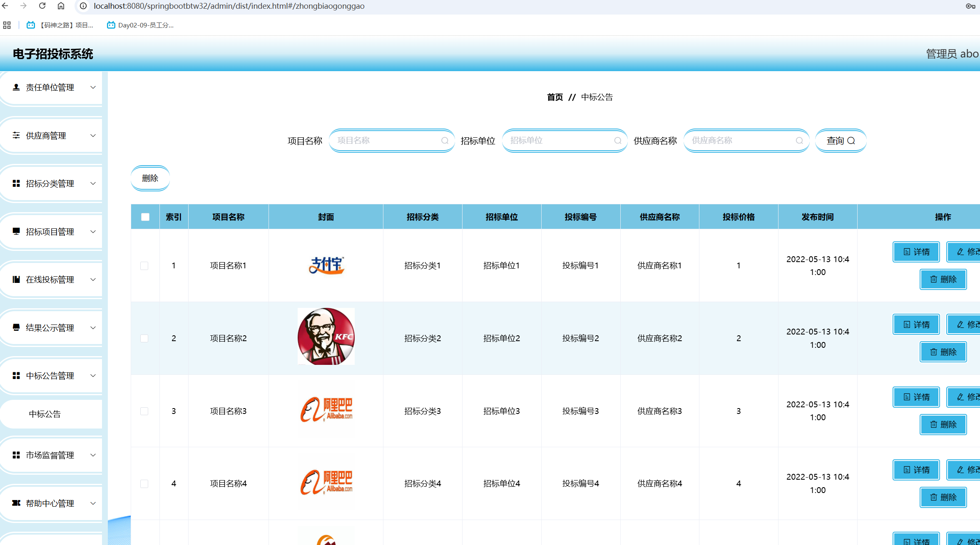The height and width of the screenshot is (545, 980).
Task: Check the checkbox for 项目名称3 row
Action: [144, 411]
